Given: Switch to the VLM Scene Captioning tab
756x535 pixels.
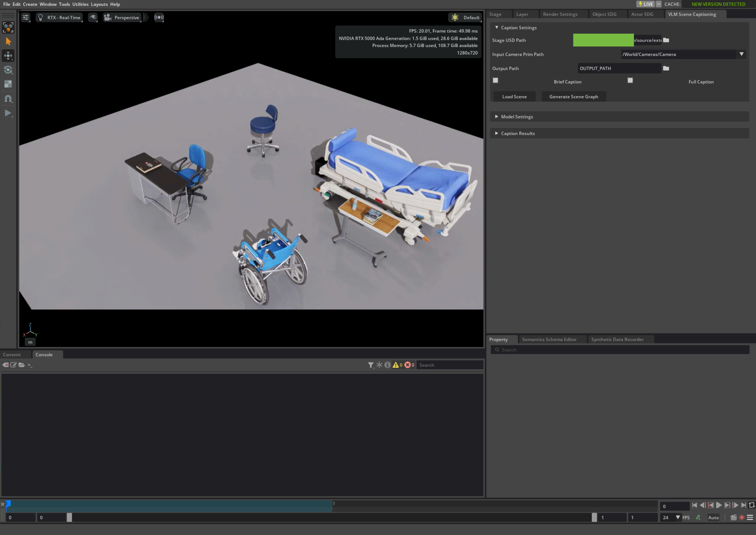Looking at the screenshot, I should (x=692, y=14).
